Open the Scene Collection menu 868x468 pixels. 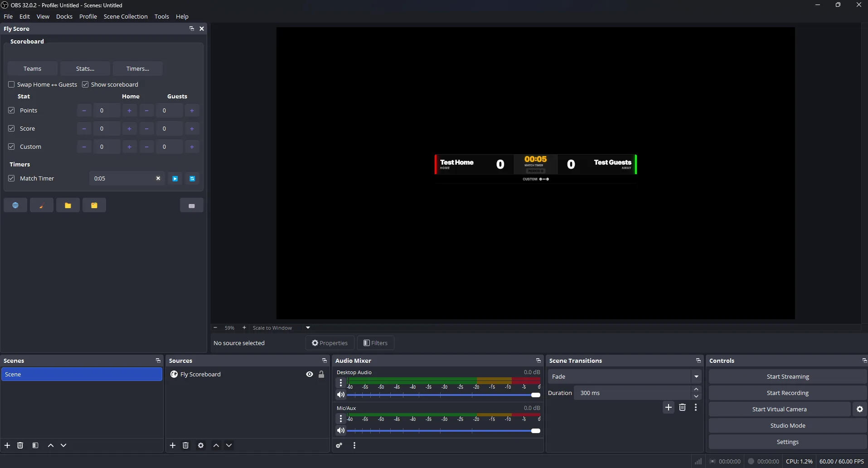click(x=126, y=16)
